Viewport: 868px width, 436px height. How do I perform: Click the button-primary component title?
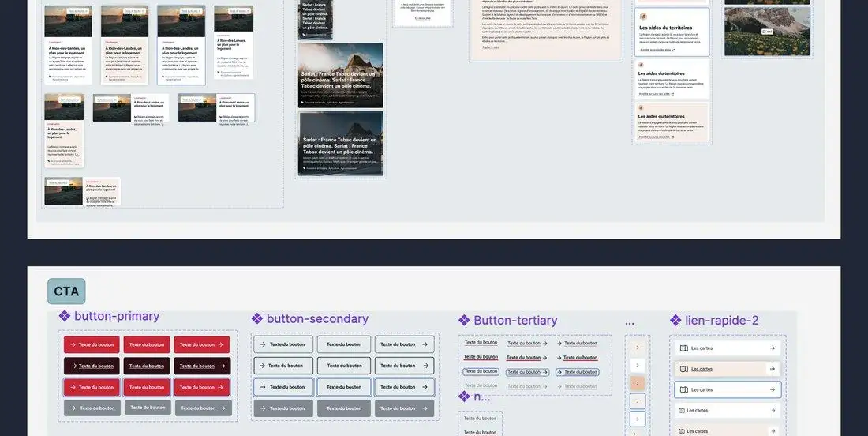click(x=117, y=316)
